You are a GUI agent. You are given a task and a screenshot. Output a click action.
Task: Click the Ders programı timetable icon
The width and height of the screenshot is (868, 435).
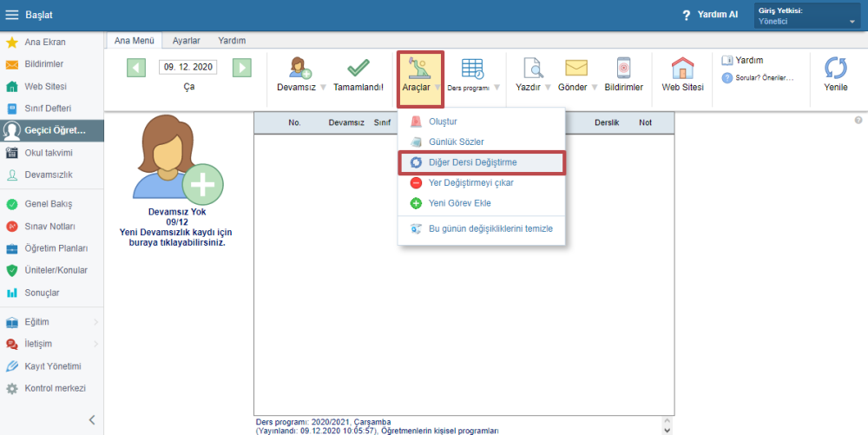(x=472, y=69)
